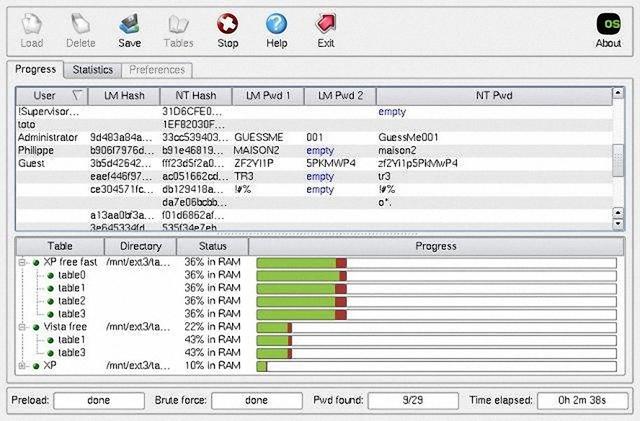Collapse the Vista free tree node
640x421 pixels.
pyautogui.click(x=22, y=327)
